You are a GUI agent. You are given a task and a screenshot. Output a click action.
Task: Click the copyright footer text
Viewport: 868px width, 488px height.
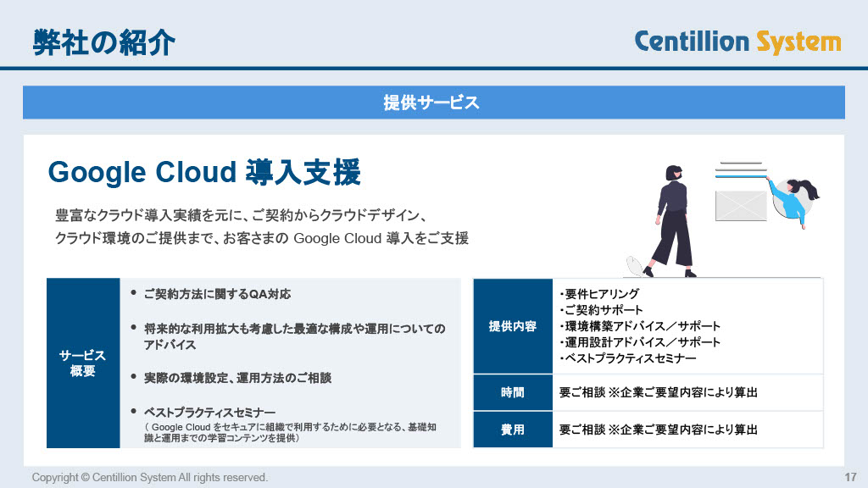(150, 478)
